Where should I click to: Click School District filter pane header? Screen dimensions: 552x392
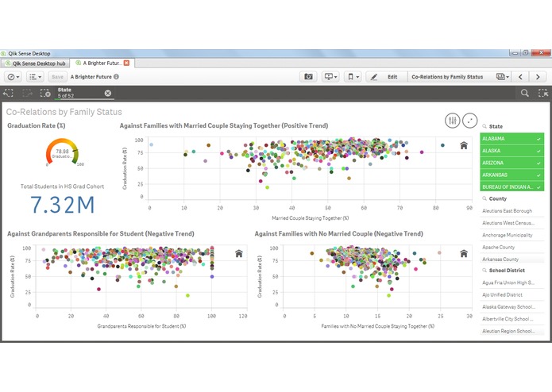click(x=507, y=271)
